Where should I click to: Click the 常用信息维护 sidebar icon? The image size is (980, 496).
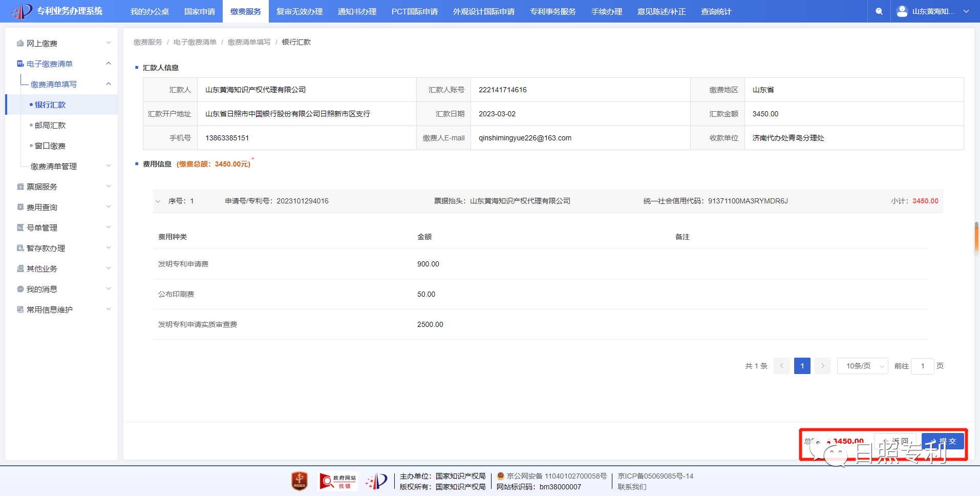[20, 310]
